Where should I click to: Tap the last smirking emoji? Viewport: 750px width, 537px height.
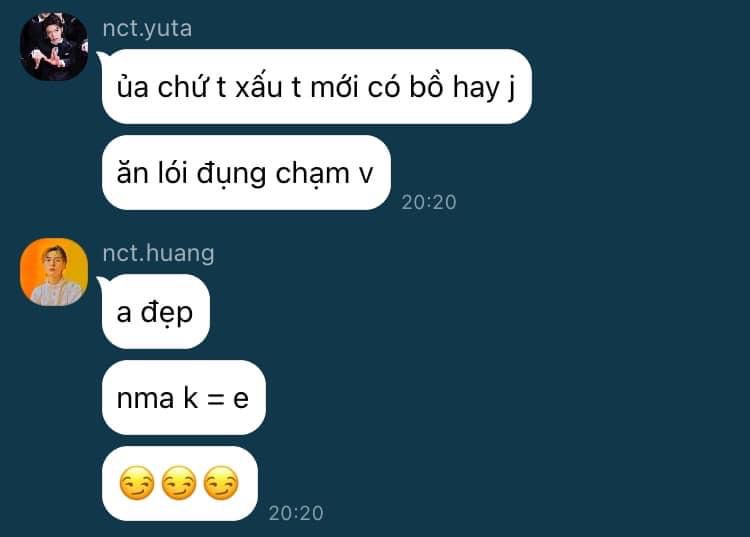click(221, 483)
